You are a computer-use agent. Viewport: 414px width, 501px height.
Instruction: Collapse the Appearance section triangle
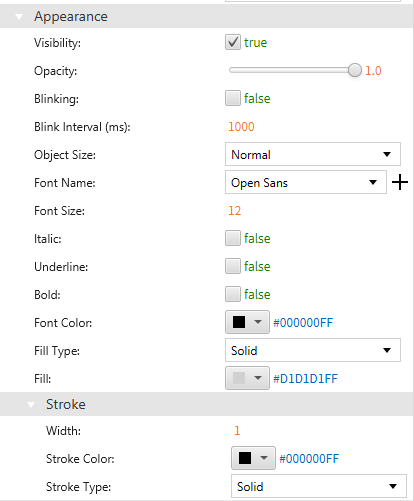point(19,17)
